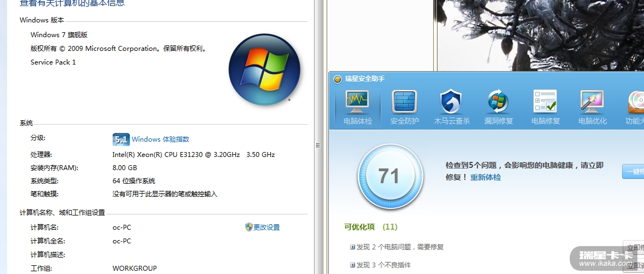
Task: Select the 2009 Microsoft Corporation copyright line
Action: pyautogui.click(x=119, y=49)
